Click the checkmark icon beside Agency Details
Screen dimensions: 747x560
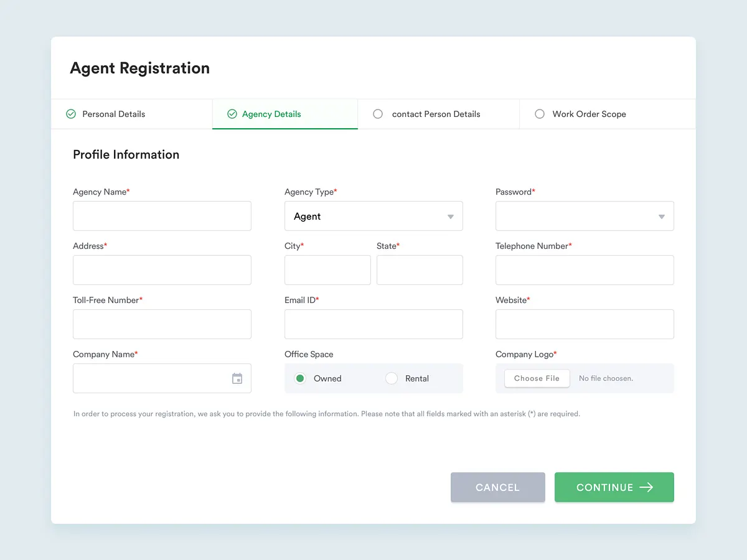click(232, 114)
